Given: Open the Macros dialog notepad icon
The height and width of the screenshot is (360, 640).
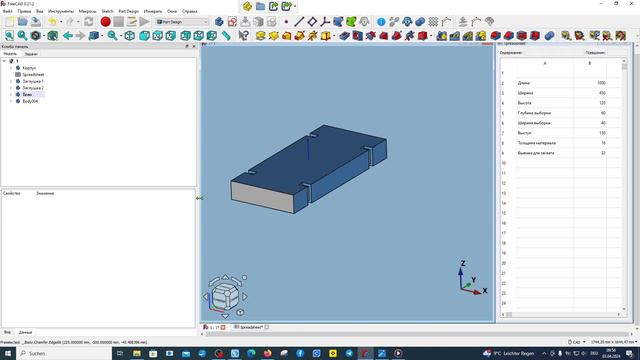Looking at the screenshot, I should click(131, 22).
